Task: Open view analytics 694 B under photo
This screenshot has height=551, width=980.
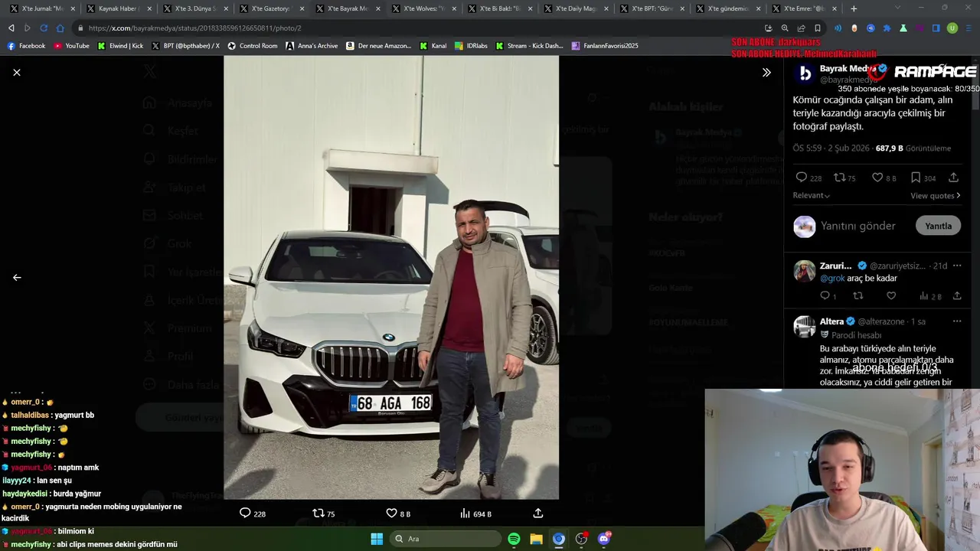Action: [475, 514]
